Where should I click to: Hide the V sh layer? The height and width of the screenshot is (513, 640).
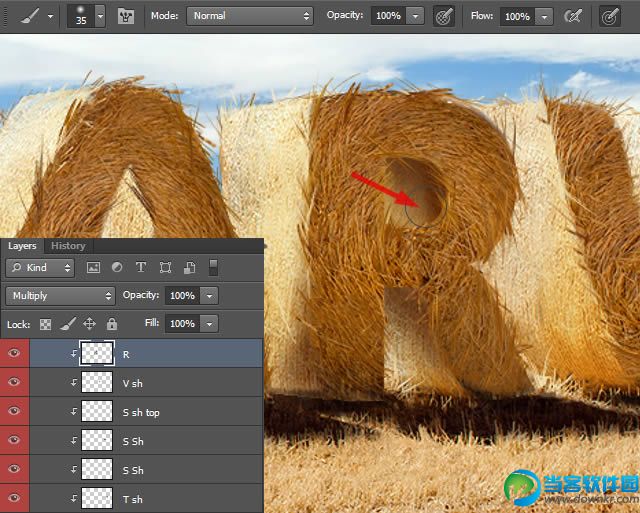pyautogui.click(x=14, y=383)
